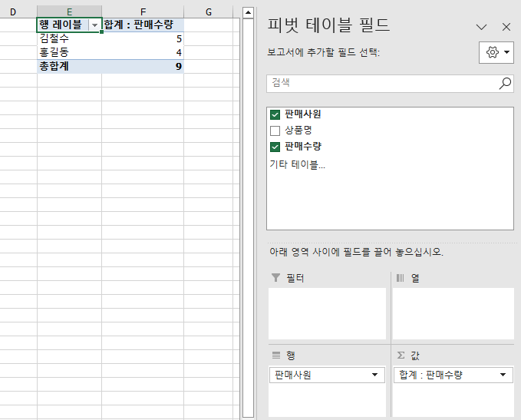Image resolution: width=521 pixels, height=420 pixels.
Task: Uncheck the 판매사원 field checkbox
Action: (275, 114)
